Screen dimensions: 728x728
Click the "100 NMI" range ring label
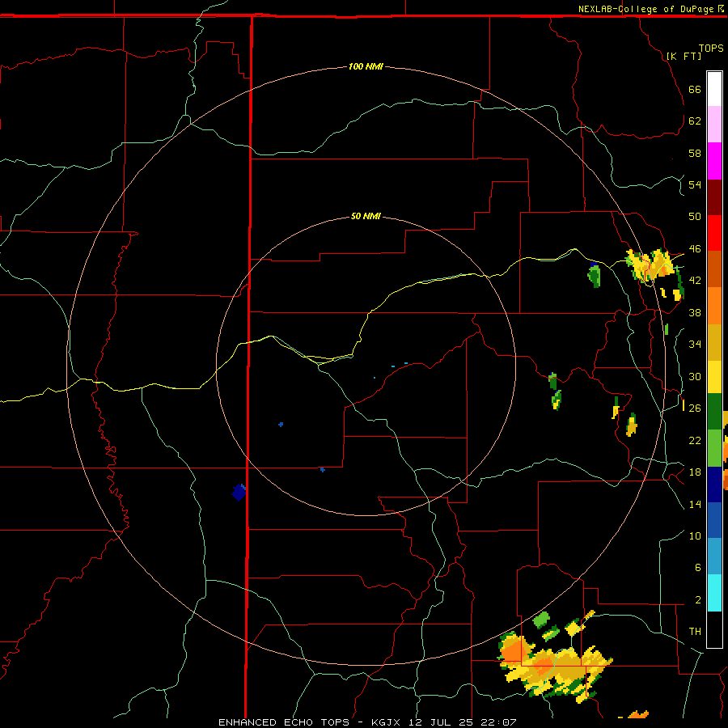coord(366,66)
